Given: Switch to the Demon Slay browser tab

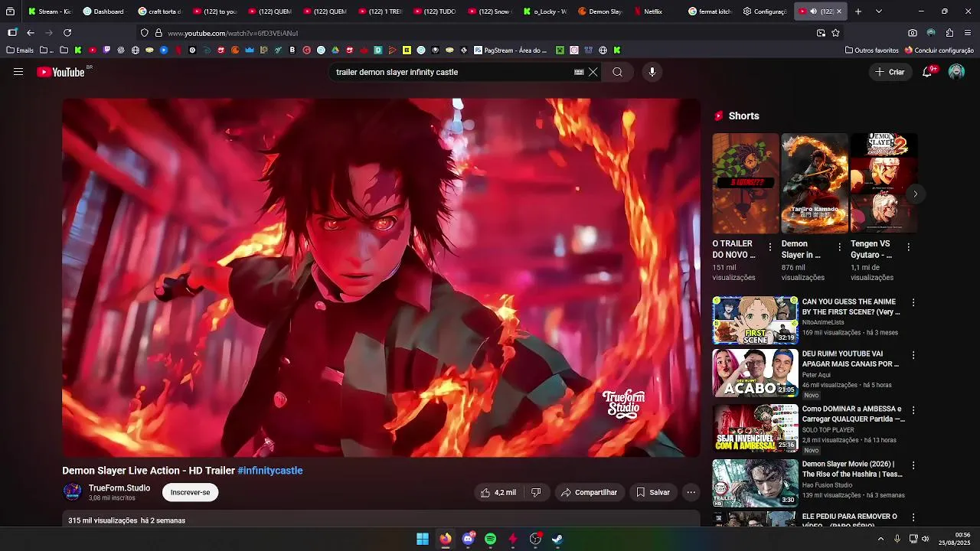Looking at the screenshot, I should tap(599, 11).
